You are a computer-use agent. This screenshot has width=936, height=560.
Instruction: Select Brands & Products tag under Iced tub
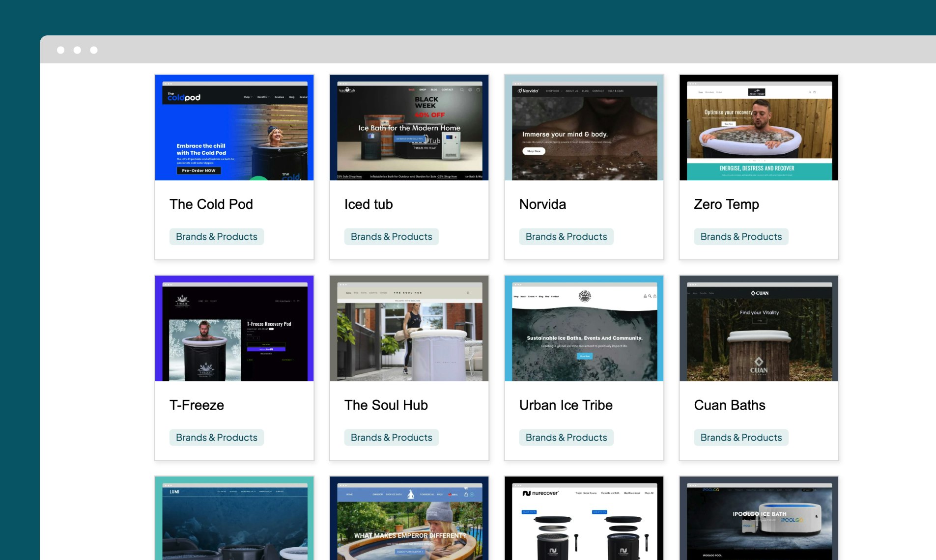click(392, 237)
